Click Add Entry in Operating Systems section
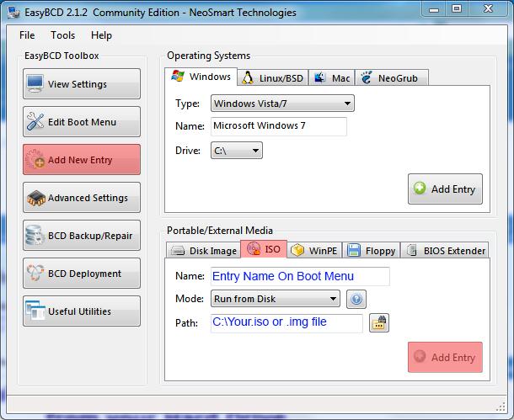The width and height of the screenshot is (514, 420). coord(445,189)
